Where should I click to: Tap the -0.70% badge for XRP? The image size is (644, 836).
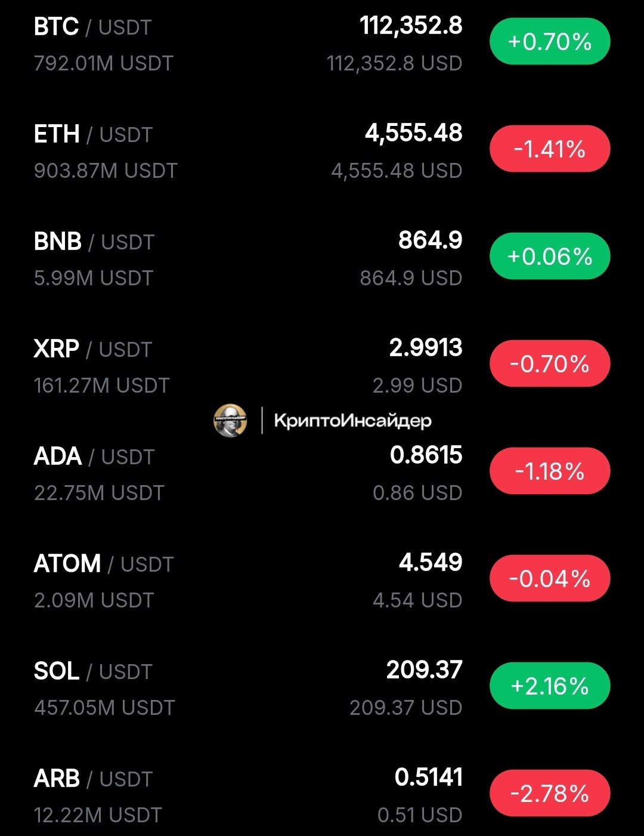(550, 364)
